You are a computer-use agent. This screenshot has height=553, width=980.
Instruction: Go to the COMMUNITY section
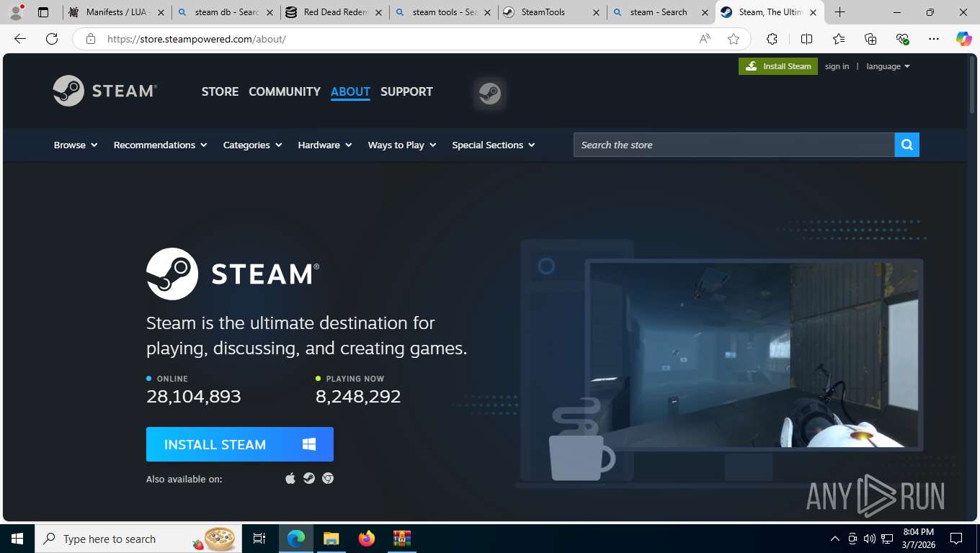(x=285, y=91)
